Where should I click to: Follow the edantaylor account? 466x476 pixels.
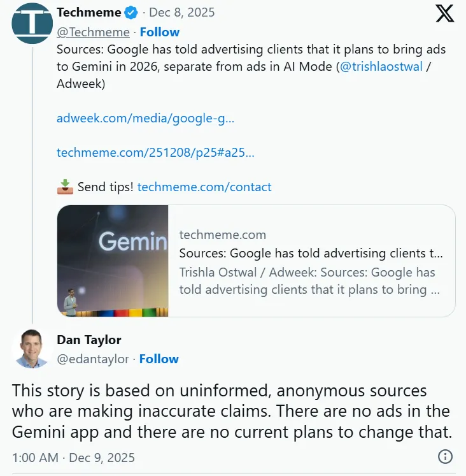coord(159,359)
